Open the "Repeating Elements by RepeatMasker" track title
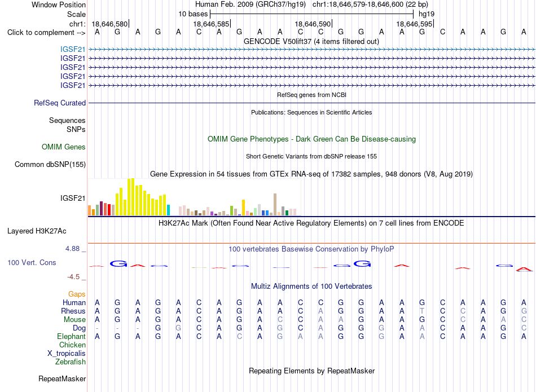Viewport: 536px width, 392px height. (x=312, y=371)
